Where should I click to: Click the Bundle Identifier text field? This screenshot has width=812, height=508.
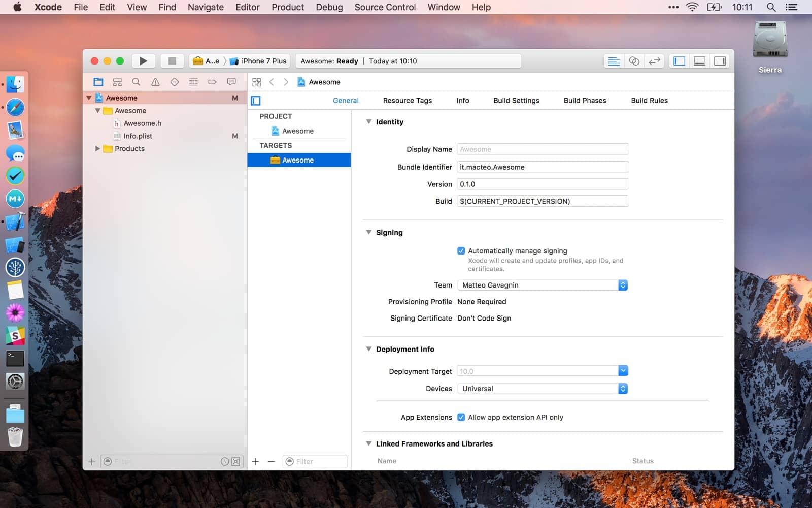tap(542, 167)
